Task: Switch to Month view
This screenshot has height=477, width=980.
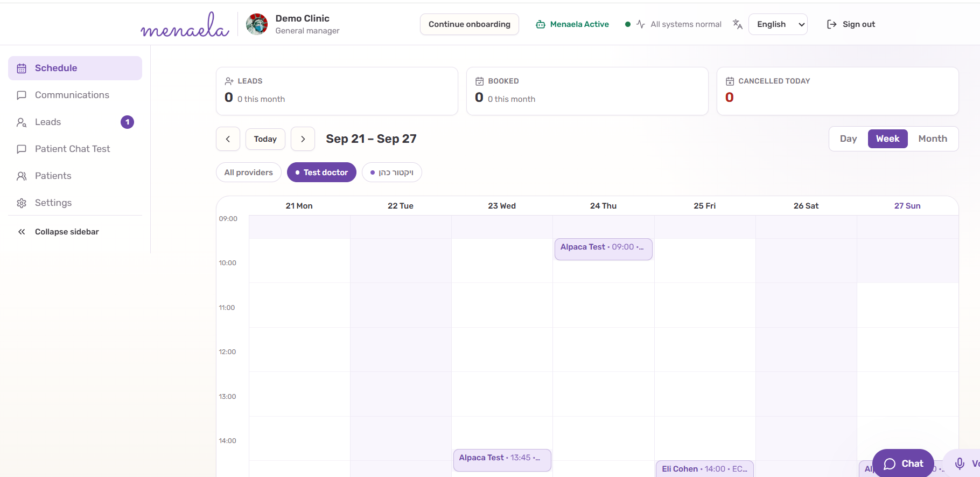Action: [x=933, y=139]
